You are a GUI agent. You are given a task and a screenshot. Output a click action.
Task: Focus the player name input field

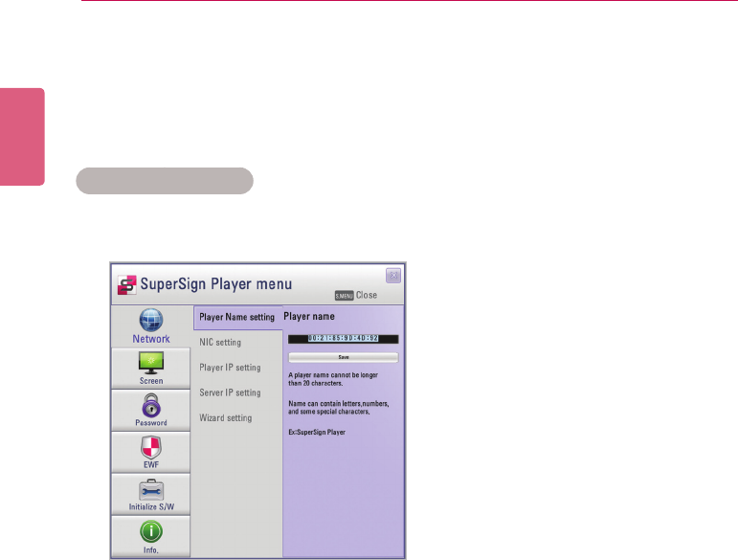tap(343, 338)
